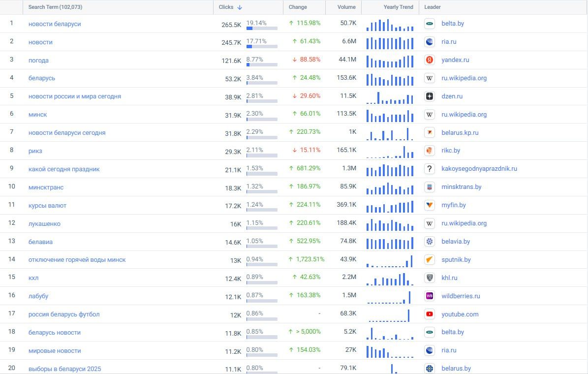This screenshot has height=374, width=588.
Task: Open the minsktrans.by leader link
Action: 461,187
